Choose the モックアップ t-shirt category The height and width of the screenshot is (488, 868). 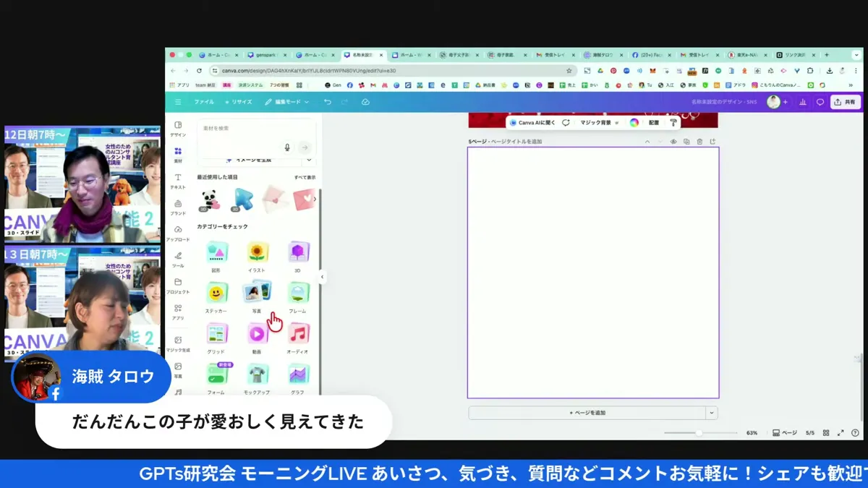click(257, 378)
